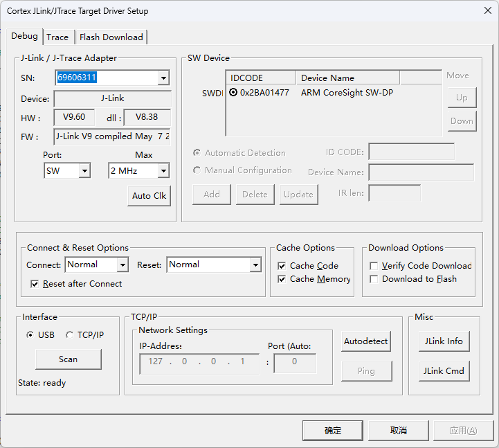Screen dimensions: 499x448
Task: Select USB interface radio button
Action: [x=30, y=335]
